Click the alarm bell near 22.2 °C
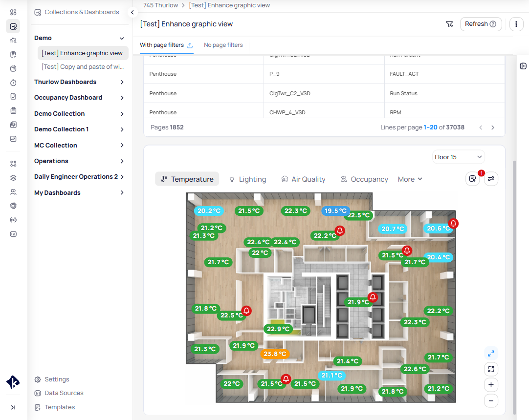 pyautogui.click(x=340, y=230)
